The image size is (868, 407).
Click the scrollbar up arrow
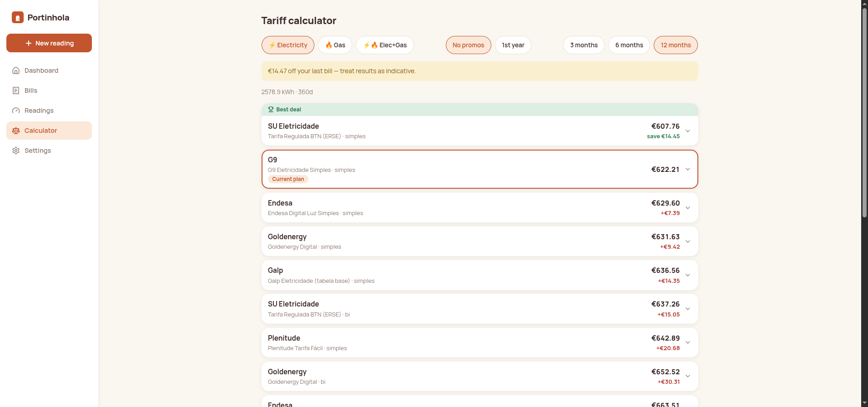[864, 4]
